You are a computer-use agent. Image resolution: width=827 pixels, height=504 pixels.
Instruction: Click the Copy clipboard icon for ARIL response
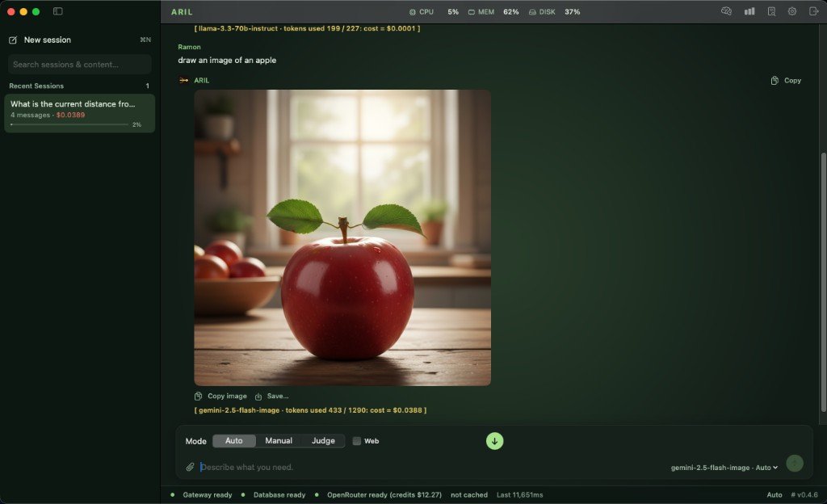(x=775, y=81)
